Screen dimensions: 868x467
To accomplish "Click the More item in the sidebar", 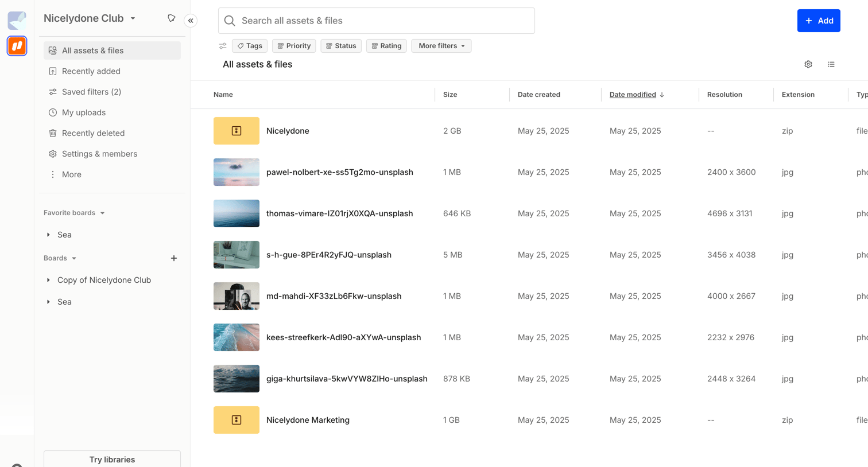I will [112, 174].
